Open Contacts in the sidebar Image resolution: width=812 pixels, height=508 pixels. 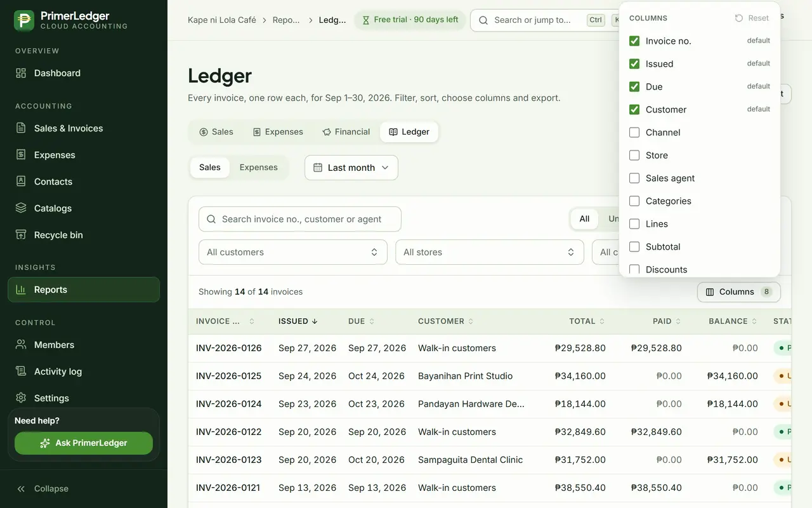pos(84,182)
